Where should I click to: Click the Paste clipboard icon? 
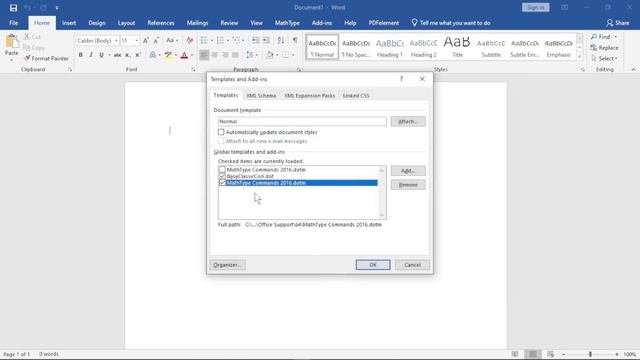pos(12,42)
